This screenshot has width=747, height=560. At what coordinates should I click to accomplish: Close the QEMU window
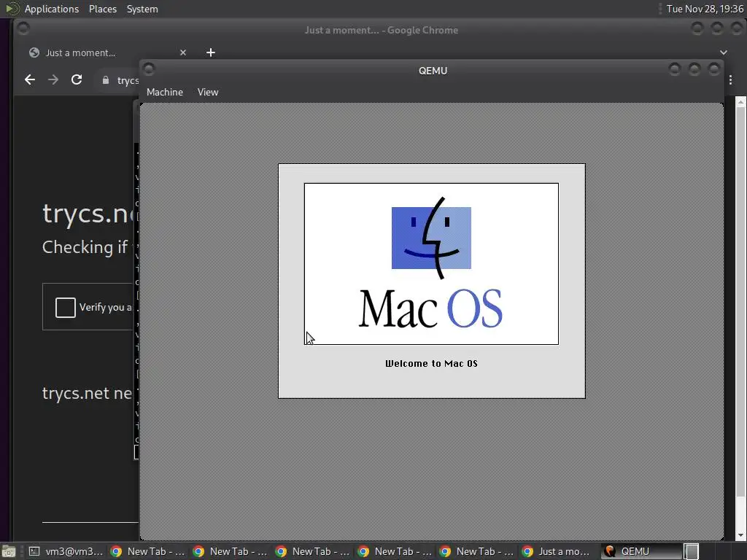point(713,69)
